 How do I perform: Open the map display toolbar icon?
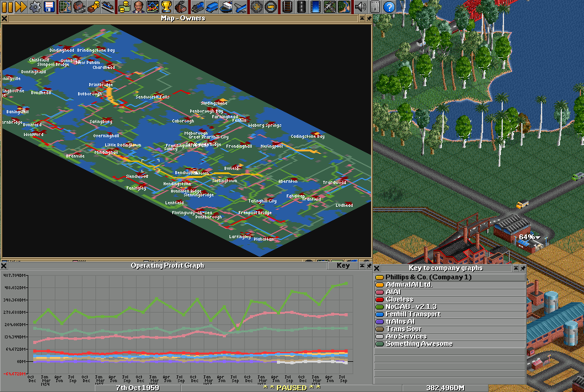[x=65, y=7]
